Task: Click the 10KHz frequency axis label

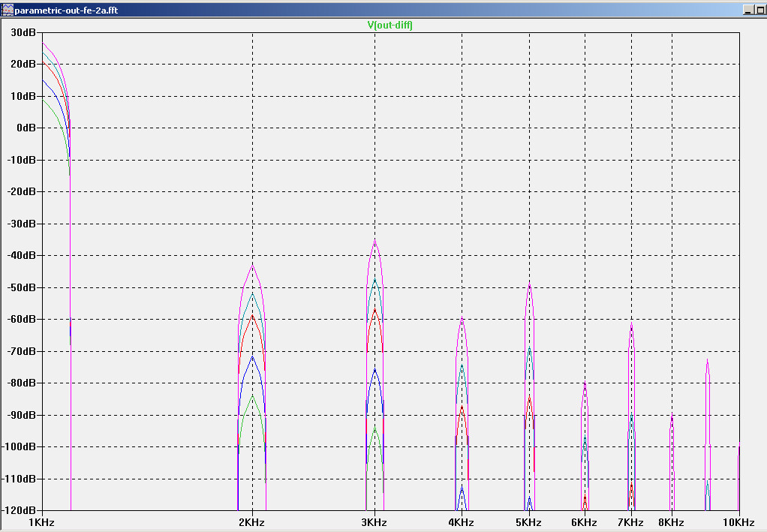Action: point(738,523)
